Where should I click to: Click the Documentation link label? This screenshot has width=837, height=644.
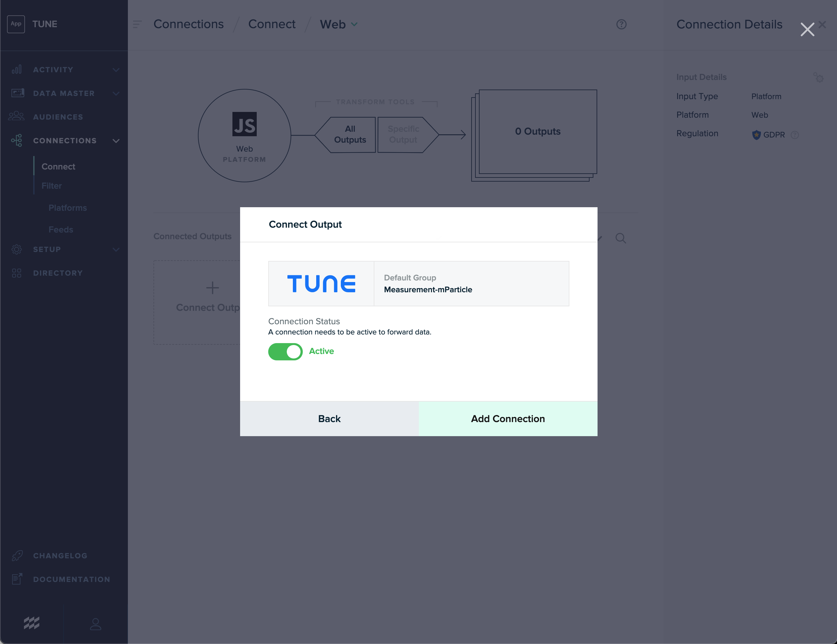72,579
